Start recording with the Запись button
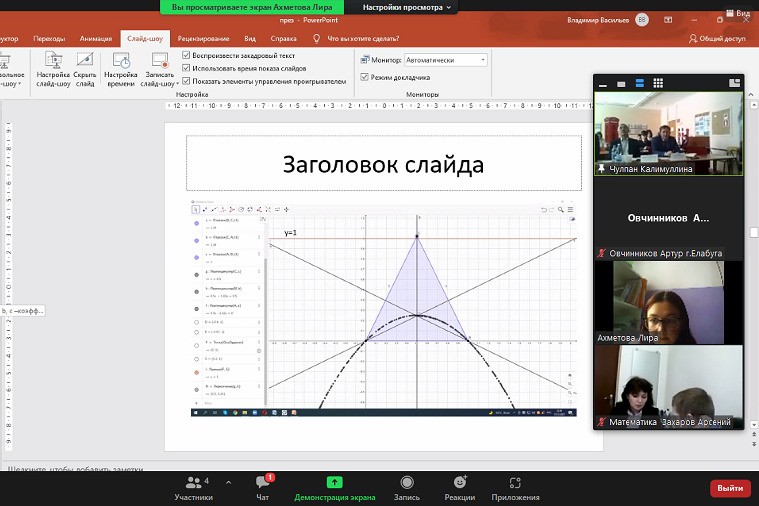 pos(407,487)
